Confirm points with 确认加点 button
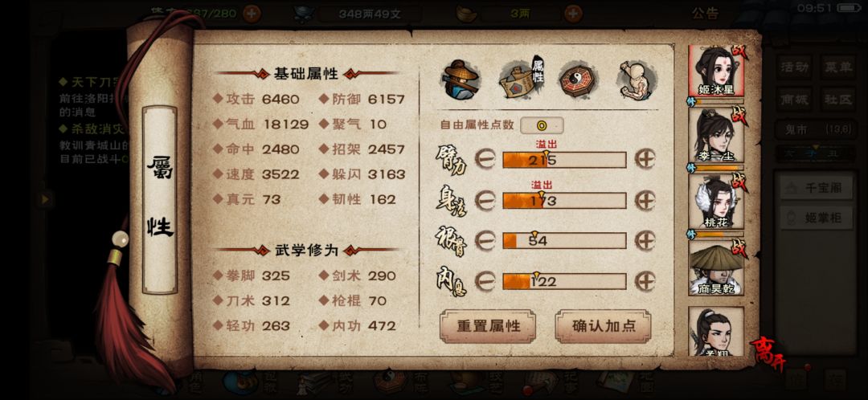The image size is (868, 400). pos(603,326)
